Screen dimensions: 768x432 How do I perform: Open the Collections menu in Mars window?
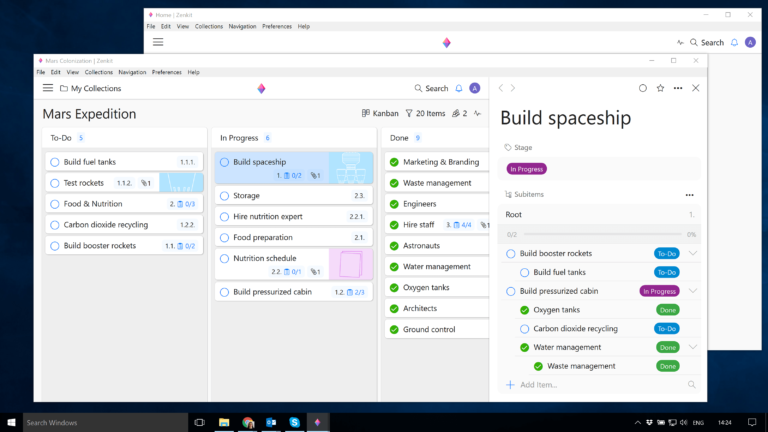(99, 72)
